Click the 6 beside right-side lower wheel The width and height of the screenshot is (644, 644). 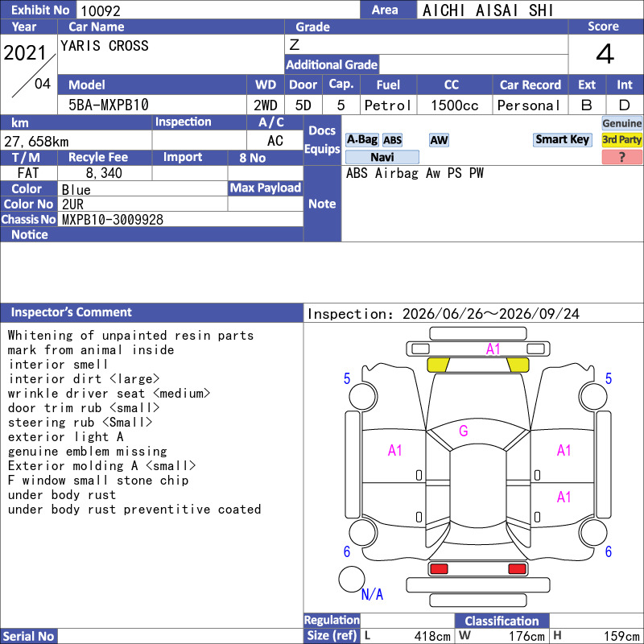(x=609, y=551)
